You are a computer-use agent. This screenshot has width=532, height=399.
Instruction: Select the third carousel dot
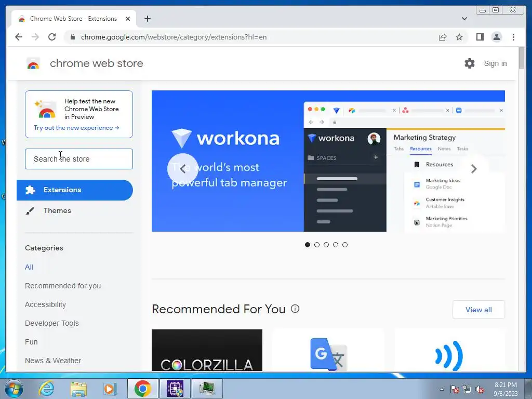(x=326, y=245)
